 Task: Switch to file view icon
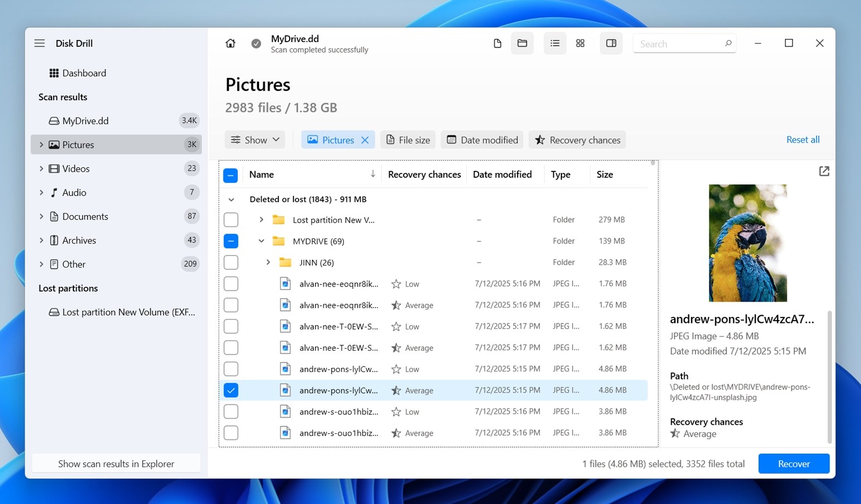(497, 44)
